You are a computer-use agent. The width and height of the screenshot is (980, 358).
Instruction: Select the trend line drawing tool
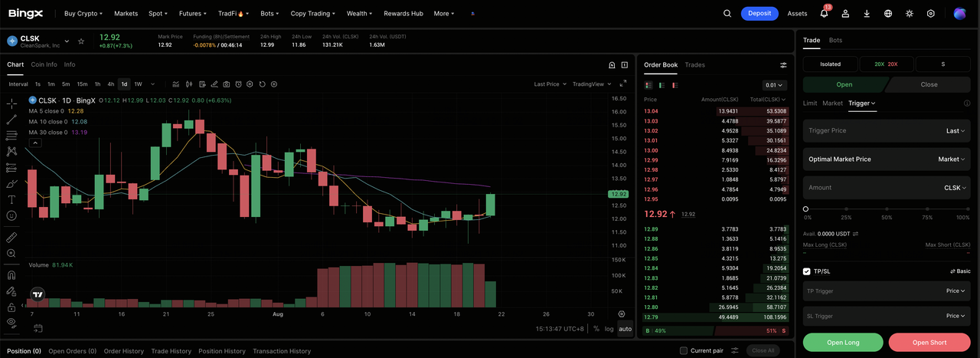[11, 119]
